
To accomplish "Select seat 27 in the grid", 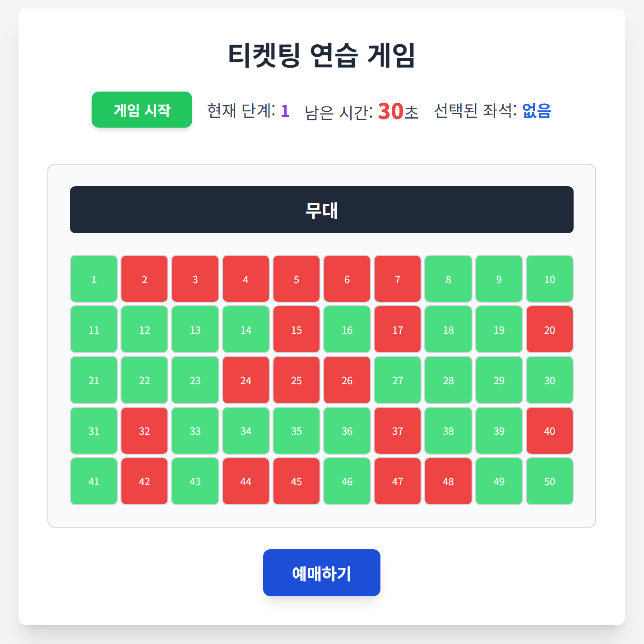I will [398, 380].
